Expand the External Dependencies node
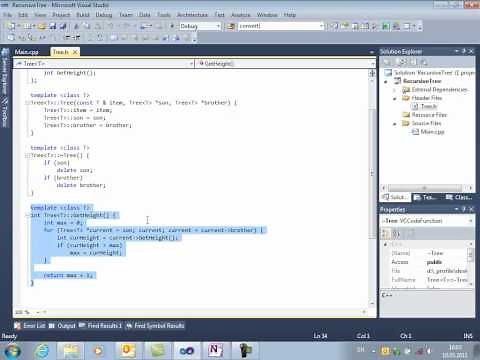Image resolution: width=480 pixels, height=360 pixels. click(x=395, y=90)
